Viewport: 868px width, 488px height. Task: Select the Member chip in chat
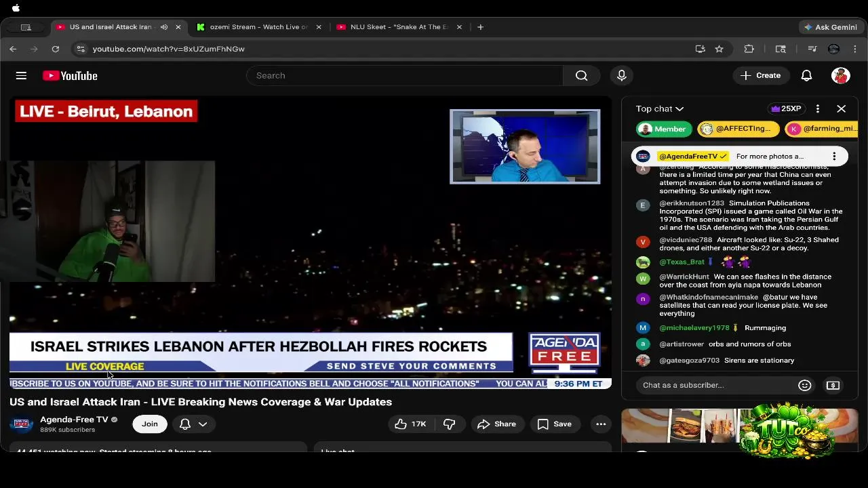(663, 129)
